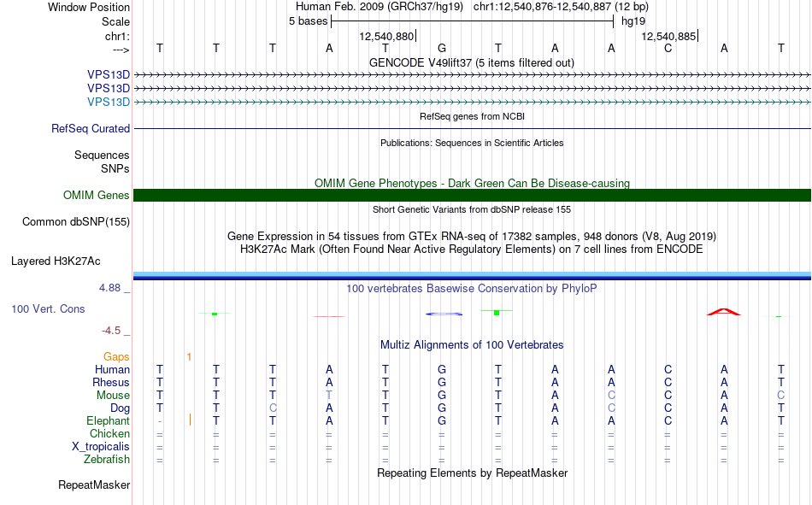Click the 12,540,880 position marker
The height and width of the screenshot is (505, 812).
coord(387,36)
